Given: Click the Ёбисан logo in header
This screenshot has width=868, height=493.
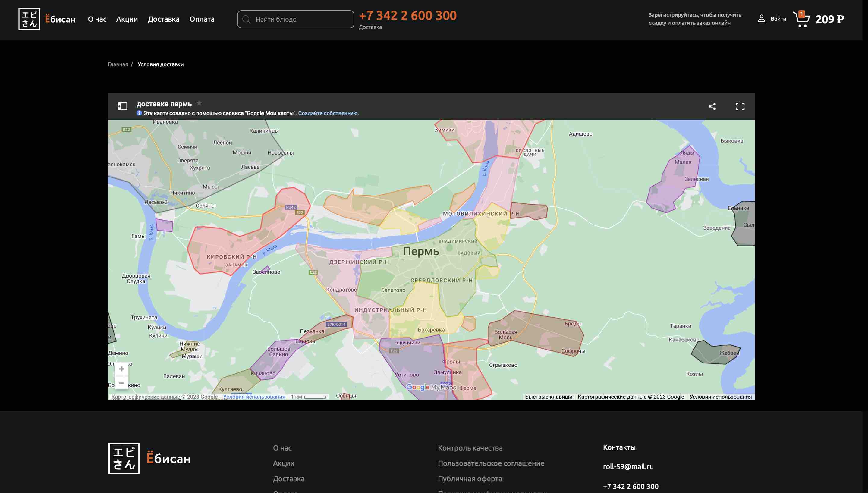Looking at the screenshot, I should tap(47, 19).
